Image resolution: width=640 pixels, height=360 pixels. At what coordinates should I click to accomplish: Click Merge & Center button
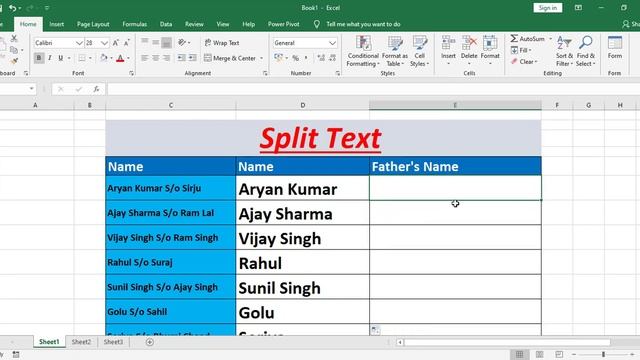(230, 58)
